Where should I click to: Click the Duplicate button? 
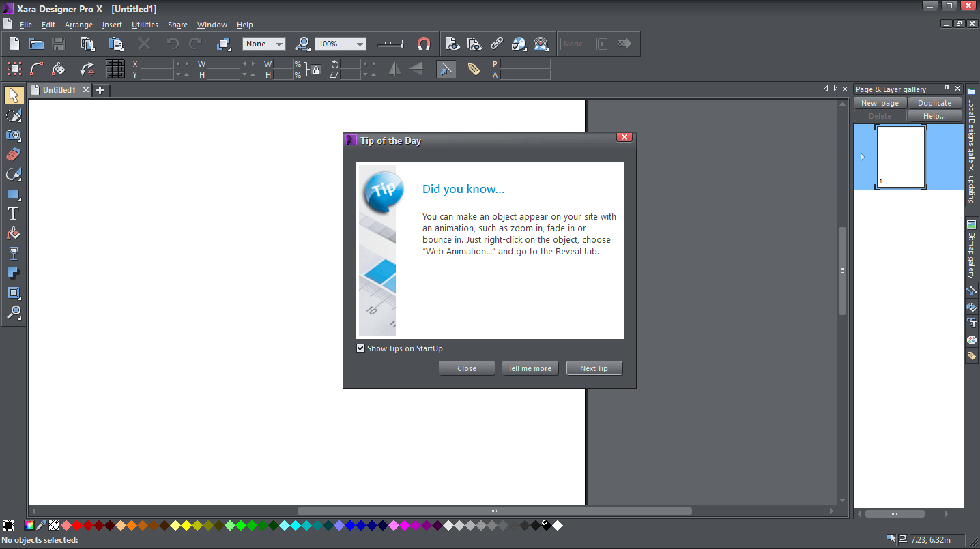(934, 103)
